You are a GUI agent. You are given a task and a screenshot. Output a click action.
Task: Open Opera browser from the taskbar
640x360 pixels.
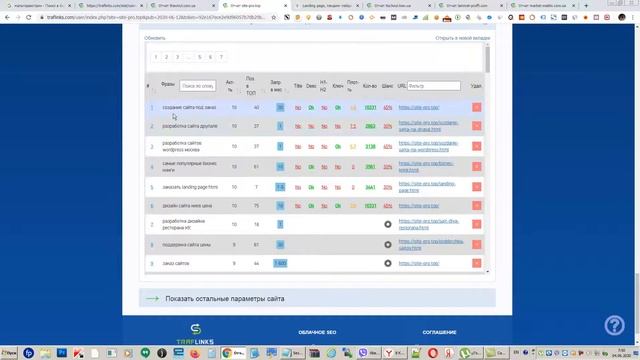click(433, 353)
